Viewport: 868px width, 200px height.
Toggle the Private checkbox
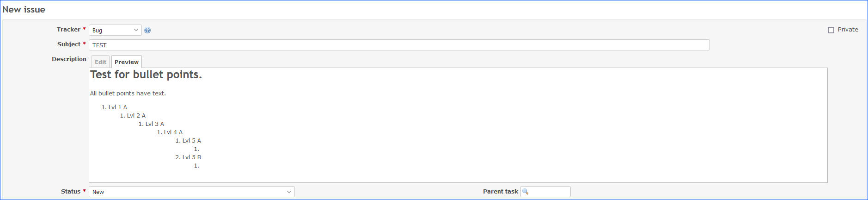tap(831, 30)
